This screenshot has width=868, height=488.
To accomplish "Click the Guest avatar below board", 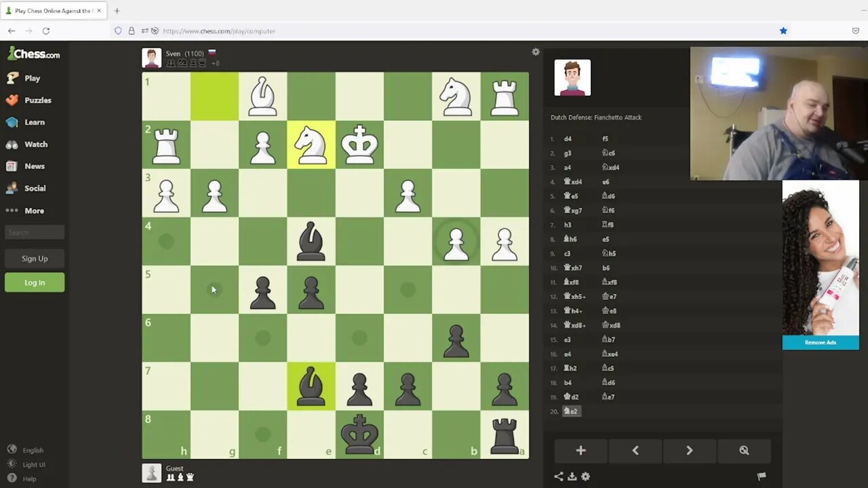I will pyautogui.click(x=152, y=472).
